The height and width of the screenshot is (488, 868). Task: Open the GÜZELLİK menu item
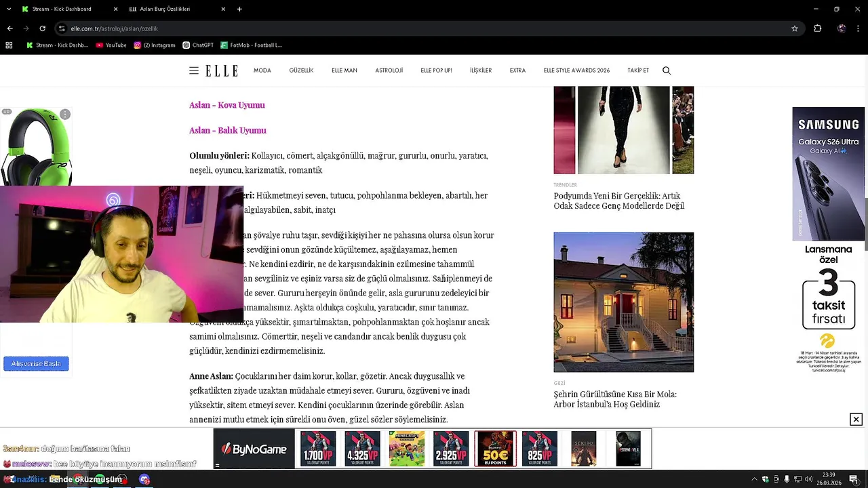(x=301, y=70)
